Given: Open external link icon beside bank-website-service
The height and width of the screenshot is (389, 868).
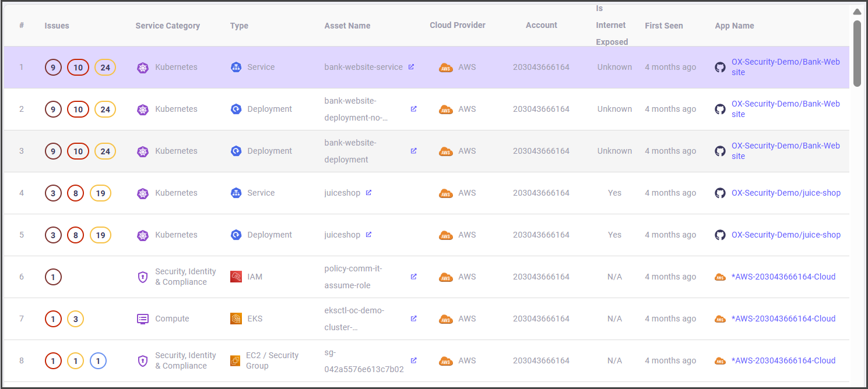Looking at the screenshot, I should [x=411, y=67].
